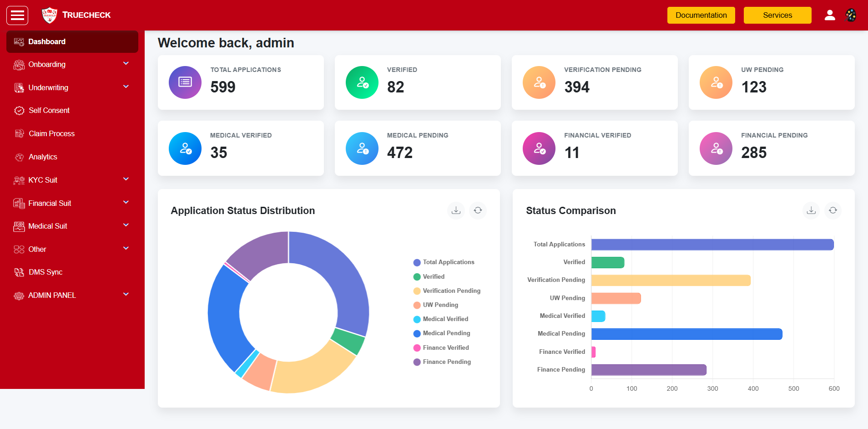Toggle Total Applications legend item in donut chart

pos(448,262)
